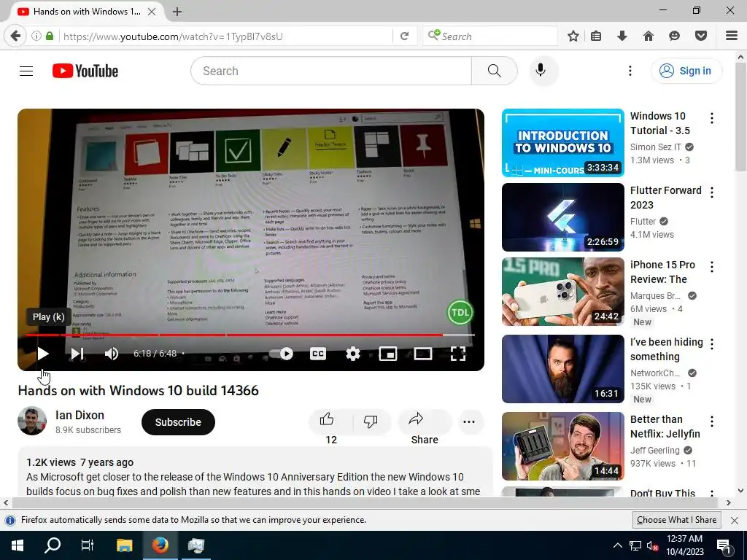747x560 pixels.
Task: Show bookmarks list icon in Firefox
Action: coord(596,36)
